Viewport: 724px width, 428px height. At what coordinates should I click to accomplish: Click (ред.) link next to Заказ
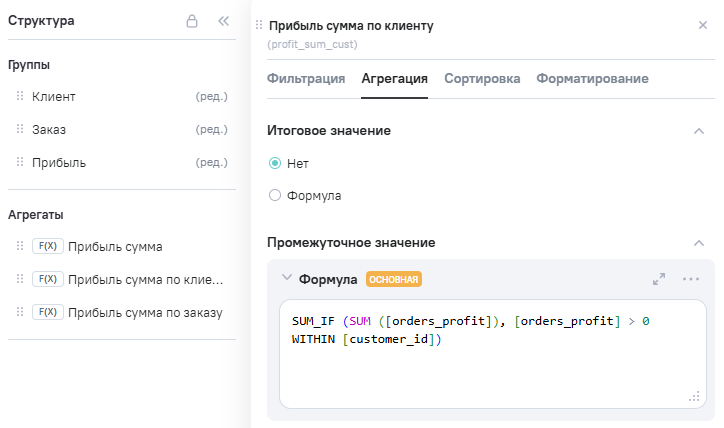tap(211, 130)
